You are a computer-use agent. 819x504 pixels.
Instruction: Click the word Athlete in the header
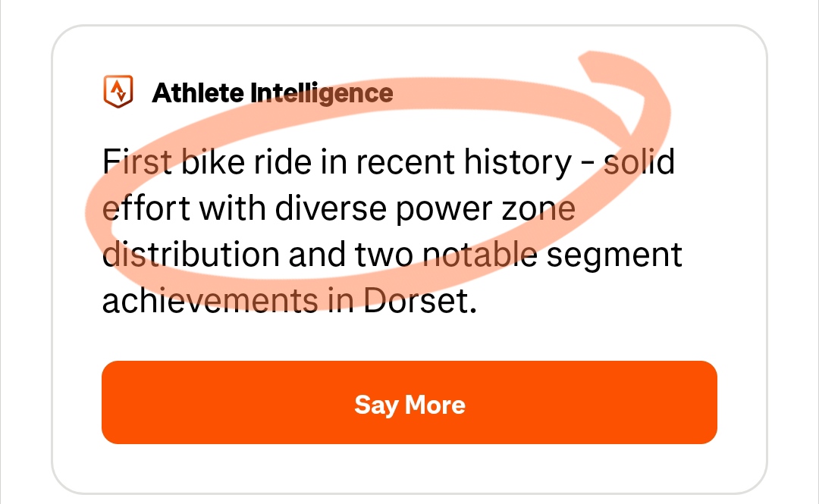point(198,93)
